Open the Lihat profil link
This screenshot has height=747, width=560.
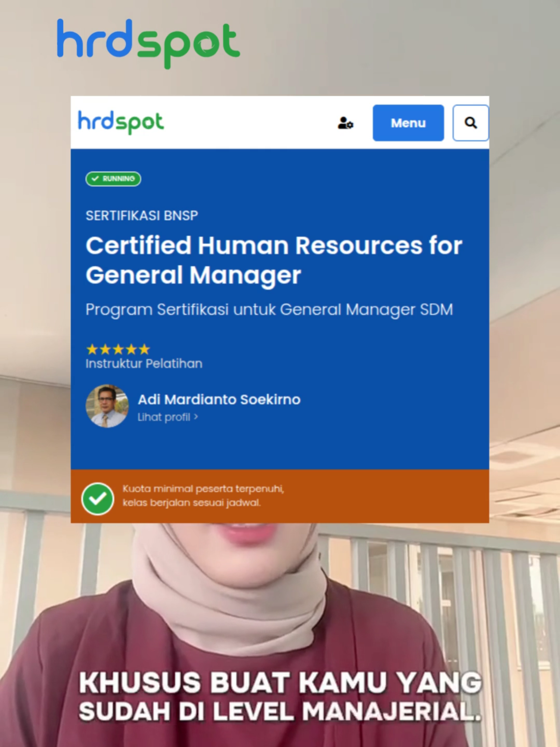click(x=168, y=417)
